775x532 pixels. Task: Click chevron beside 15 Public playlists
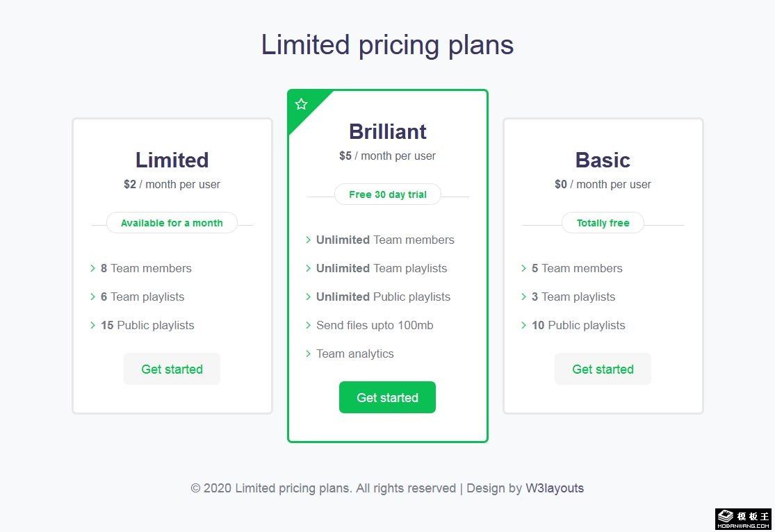click(92, 325)
